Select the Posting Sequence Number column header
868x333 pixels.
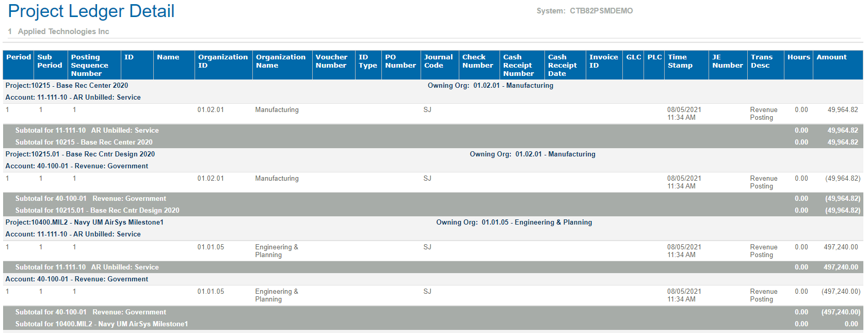(x=89, y=65)
